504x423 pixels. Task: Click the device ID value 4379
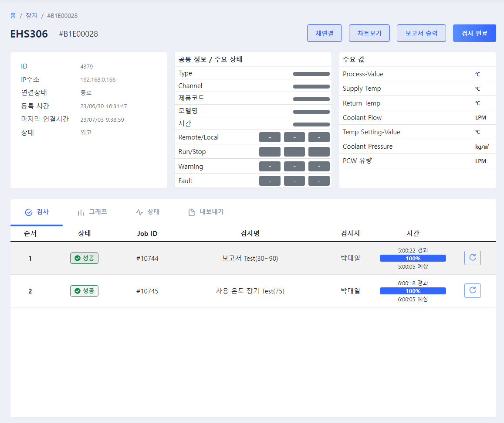click(86, 67)
